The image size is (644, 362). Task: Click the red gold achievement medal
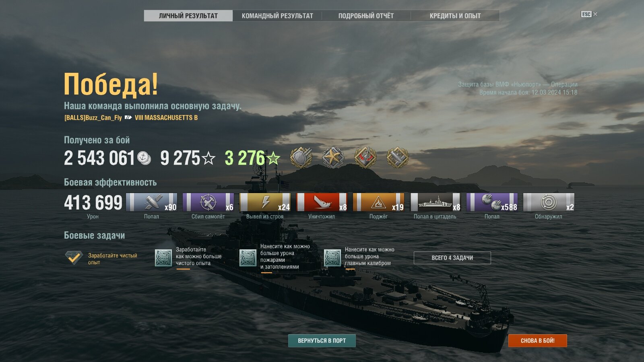365,157
